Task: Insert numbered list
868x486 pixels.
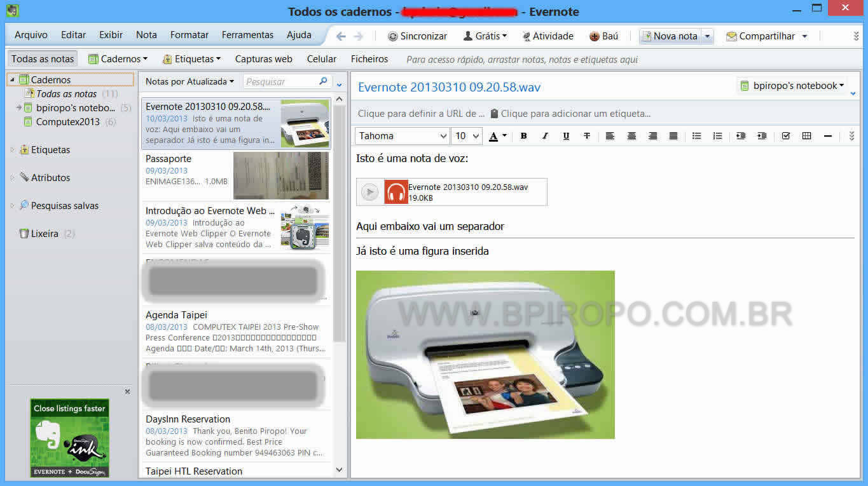Action: [x=717, y=136]
